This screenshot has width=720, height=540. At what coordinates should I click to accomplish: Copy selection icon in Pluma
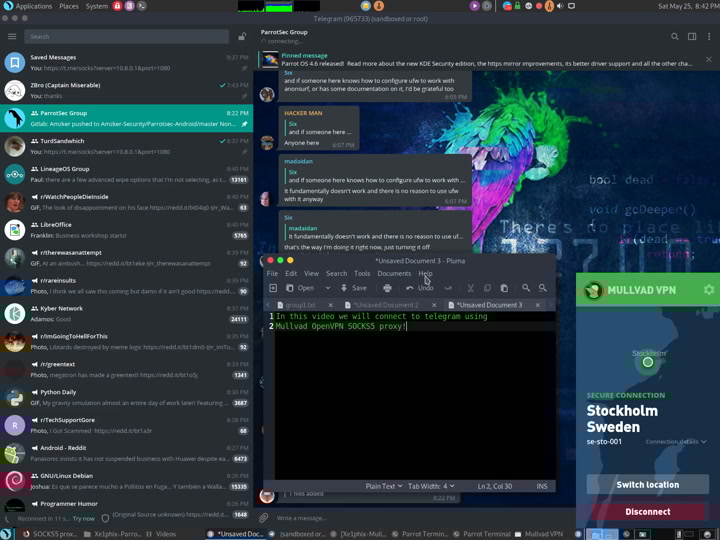(x=487, y=288)
